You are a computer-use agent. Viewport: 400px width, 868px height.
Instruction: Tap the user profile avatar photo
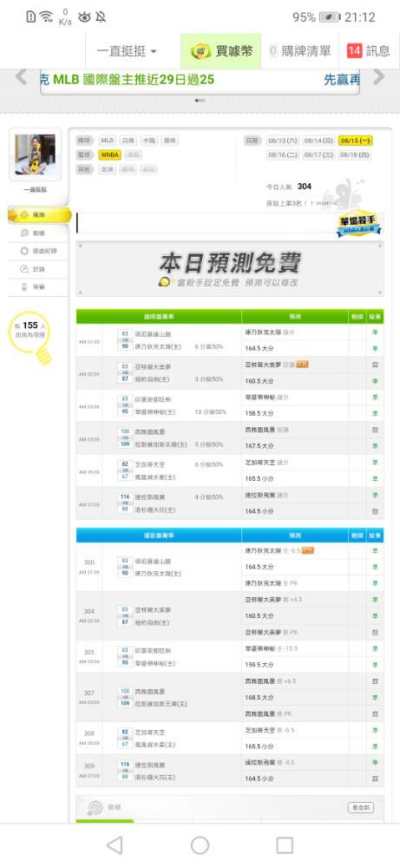[35, 155]
